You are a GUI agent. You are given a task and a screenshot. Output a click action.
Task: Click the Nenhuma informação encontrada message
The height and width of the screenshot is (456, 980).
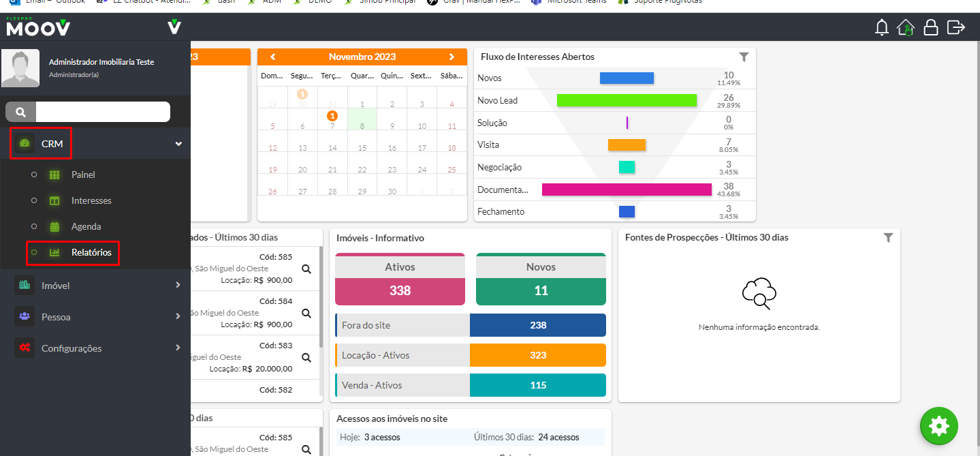[x=759, y=327]
